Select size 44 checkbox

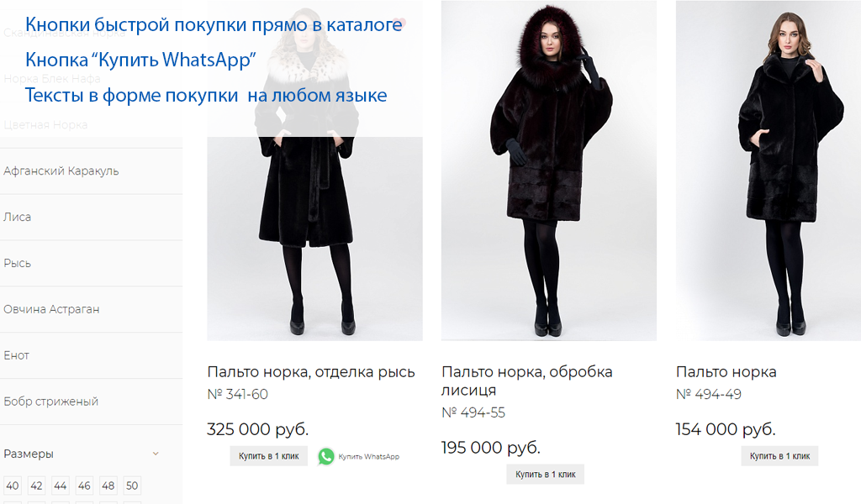click(x=60, y=486)
